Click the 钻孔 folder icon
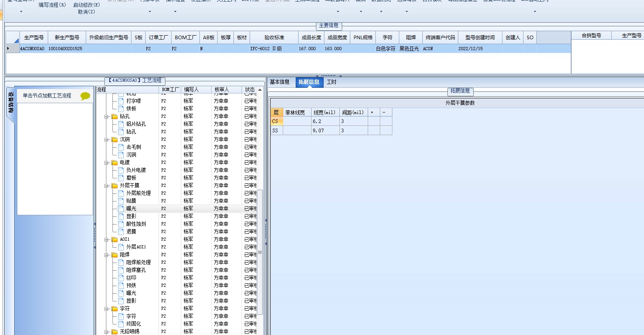This screenshot has height=335, width=644. pyautogui.click(x=114, y=117)
